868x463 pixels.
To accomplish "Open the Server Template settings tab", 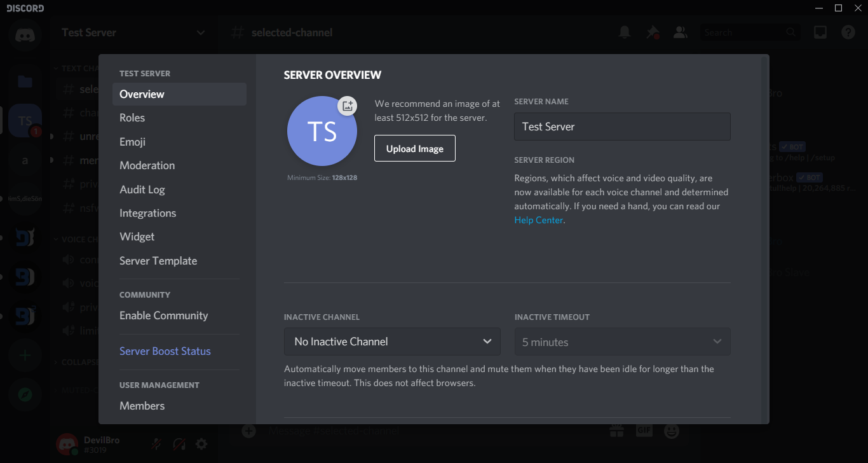I will (180, 261).
